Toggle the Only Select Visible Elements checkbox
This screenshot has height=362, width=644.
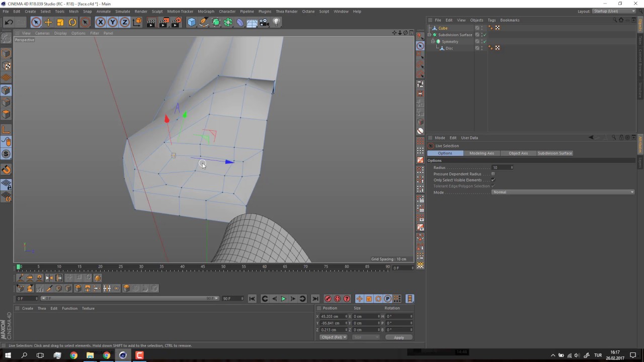[x=493, y=180]
